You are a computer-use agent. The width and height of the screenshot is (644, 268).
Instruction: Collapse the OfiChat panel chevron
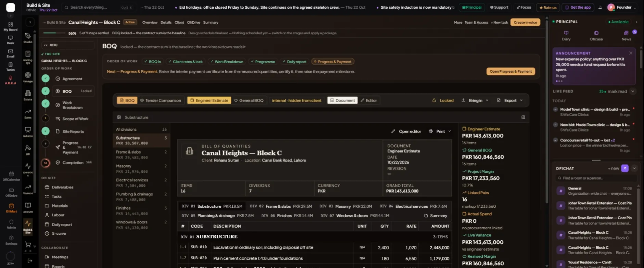[x=634, y=168]
